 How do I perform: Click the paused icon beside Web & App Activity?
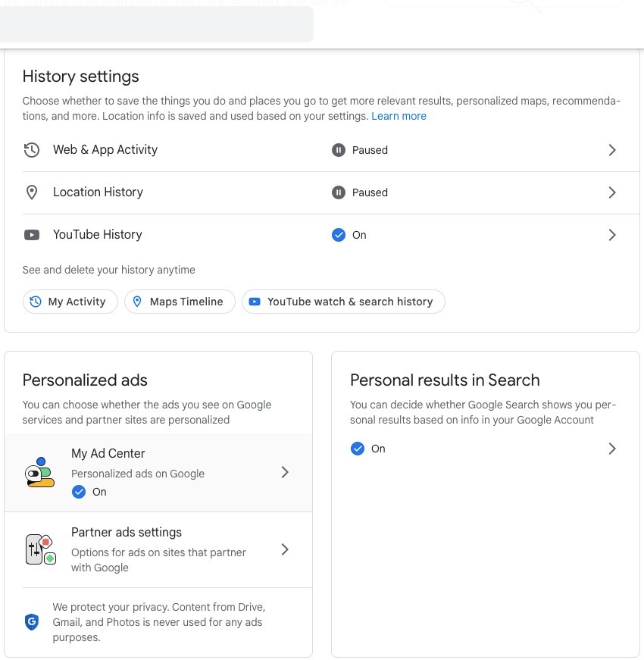pos(339,150)
